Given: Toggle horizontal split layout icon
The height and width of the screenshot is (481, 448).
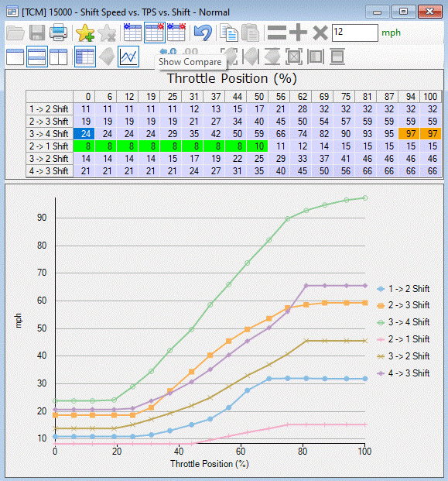Looking at the screenshot, I should (x=37, y=57).
